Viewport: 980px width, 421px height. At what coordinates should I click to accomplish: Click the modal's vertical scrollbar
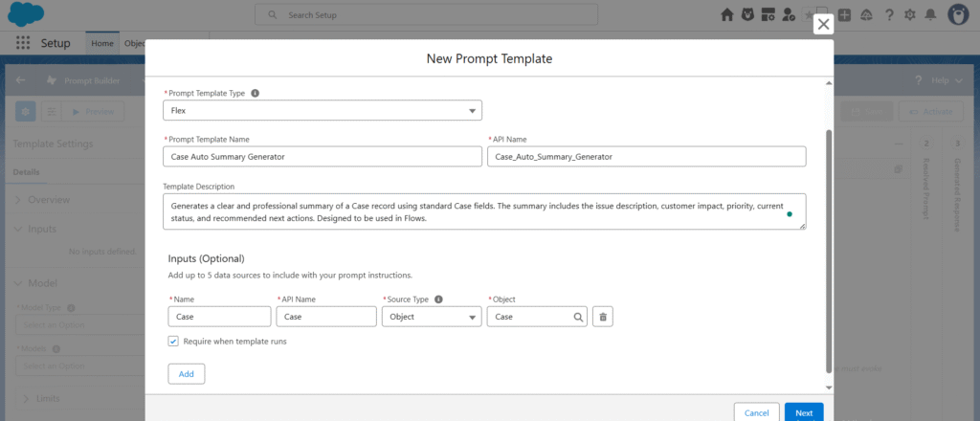829,249
